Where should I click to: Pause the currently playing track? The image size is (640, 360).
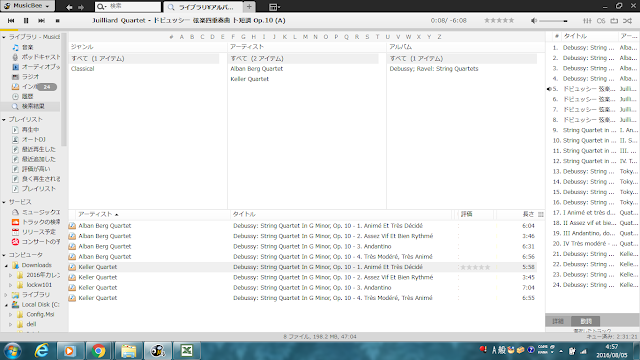click(x=26, y=20)
